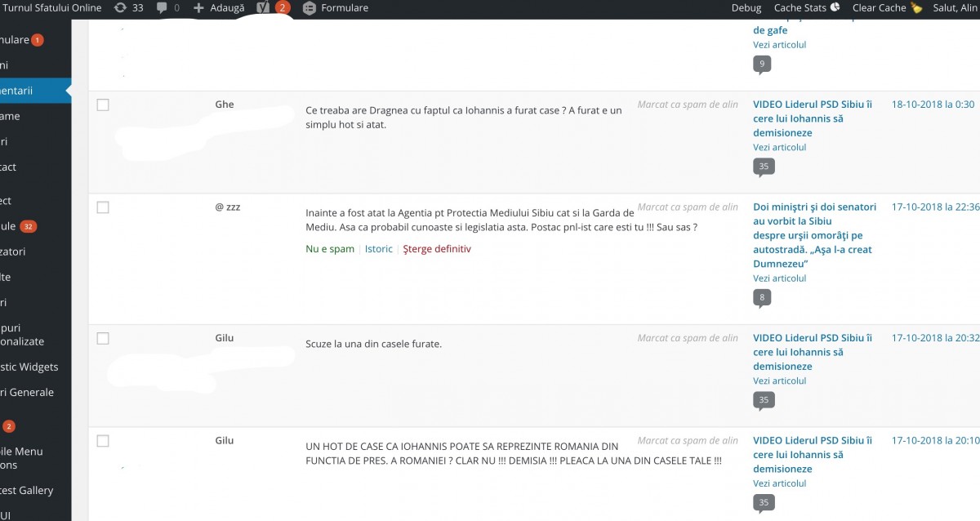This screenshot has width=980, height=521.
Task: Select the Static Widgets sidebar item
Action: click(x=29, y=367)
